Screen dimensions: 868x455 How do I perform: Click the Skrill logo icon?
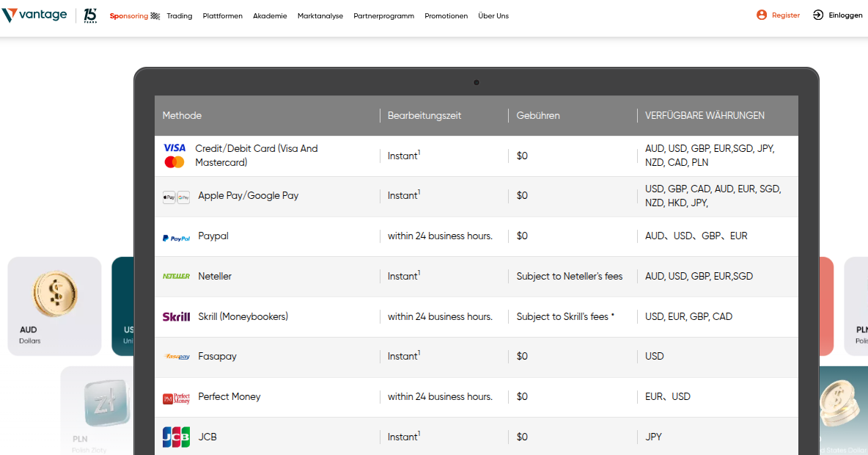(x=176, y=317)
